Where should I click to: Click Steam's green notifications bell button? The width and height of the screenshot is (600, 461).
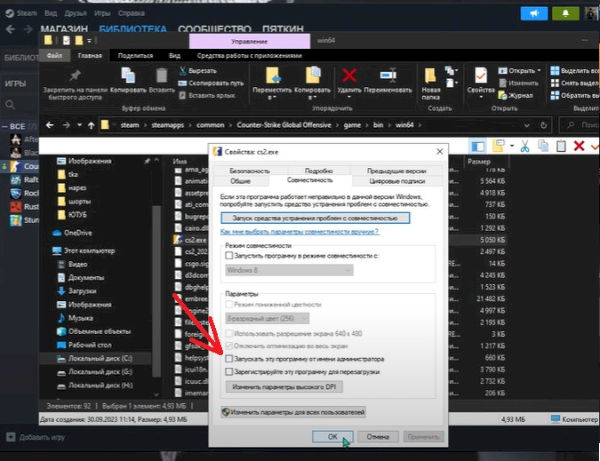pos(566,14)
